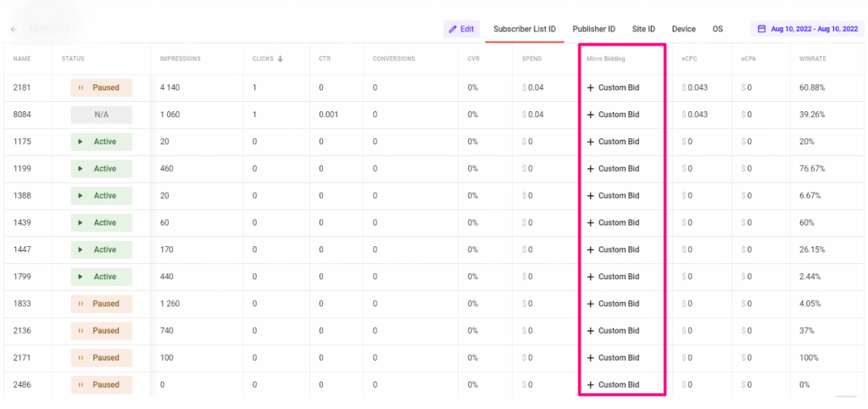This screenshot has height=409, width=868.
Task: Add Custom Bid for row 8084
Action: [613, 115]
